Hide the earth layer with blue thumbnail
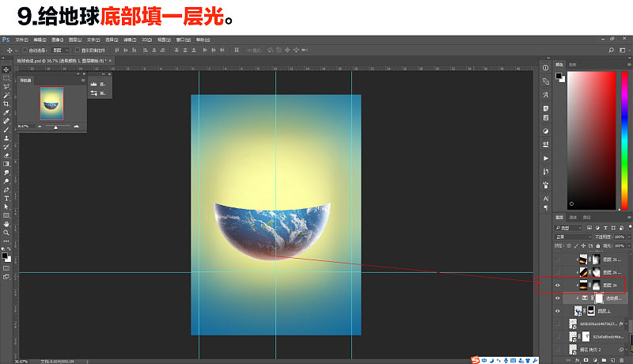 (558, 311)
